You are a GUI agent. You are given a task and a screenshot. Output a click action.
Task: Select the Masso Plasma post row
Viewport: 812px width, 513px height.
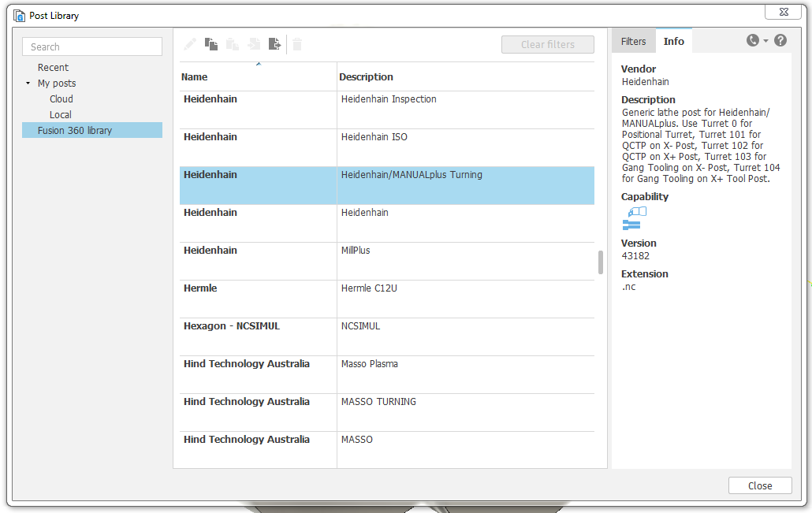tap(387, 374)
